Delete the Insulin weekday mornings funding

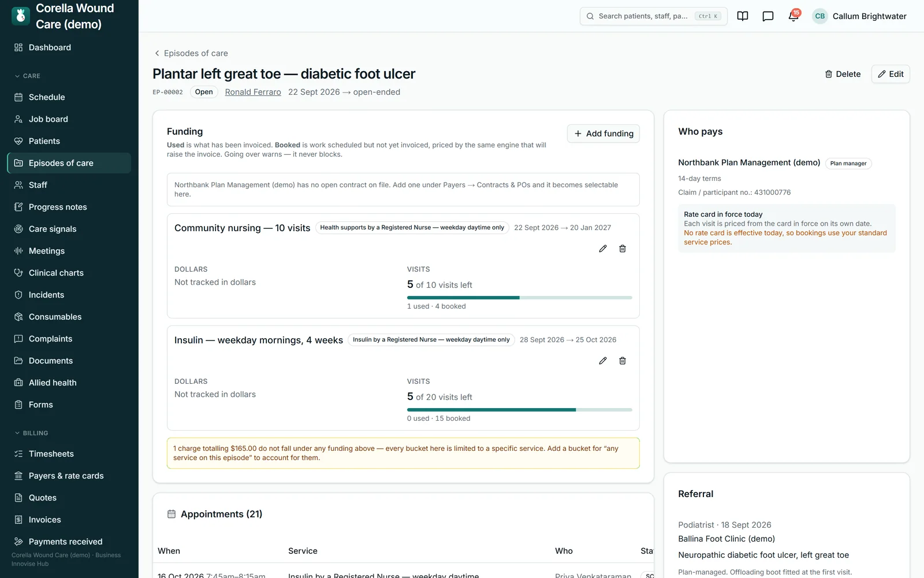[x=623, y=361]
